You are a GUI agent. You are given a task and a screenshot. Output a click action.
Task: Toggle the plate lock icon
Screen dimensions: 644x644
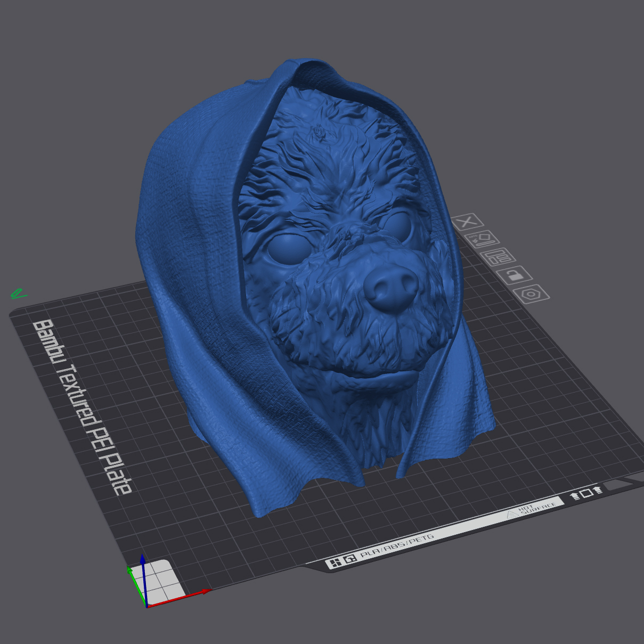[x=514, y=275]
